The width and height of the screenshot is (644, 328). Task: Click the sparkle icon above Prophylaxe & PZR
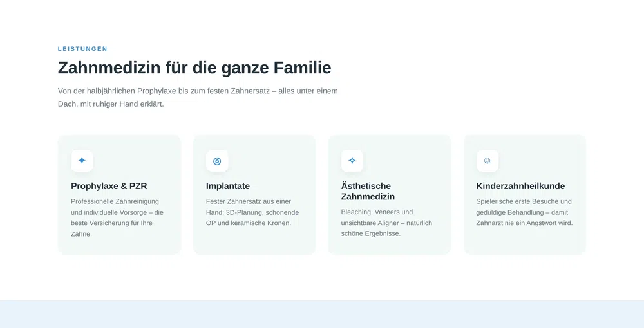click(82, 161)
